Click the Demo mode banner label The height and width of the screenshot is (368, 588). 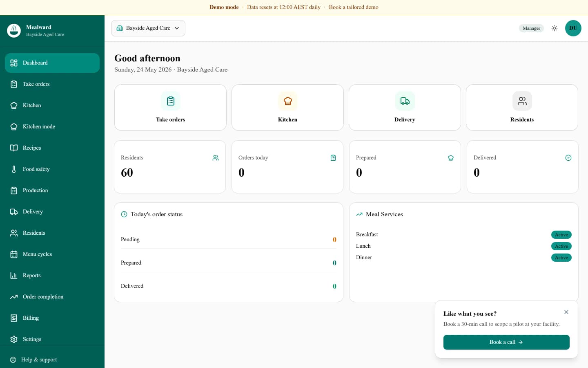(x=224, y=7)
